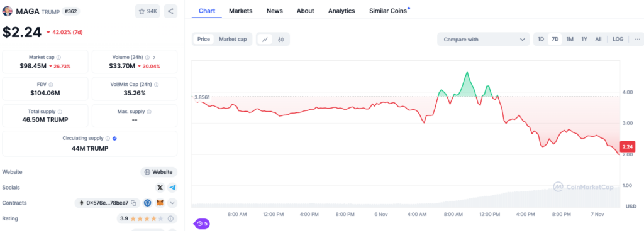This screenshot has height=231, width=644.
Task: Switch to candlestick chart view
Action: tap(281, 40)
